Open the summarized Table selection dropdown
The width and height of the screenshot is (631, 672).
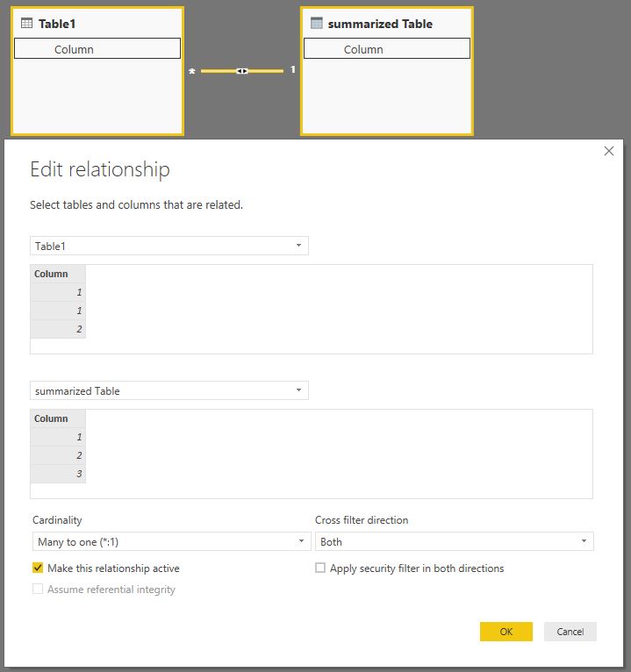(x=169, y=390)
